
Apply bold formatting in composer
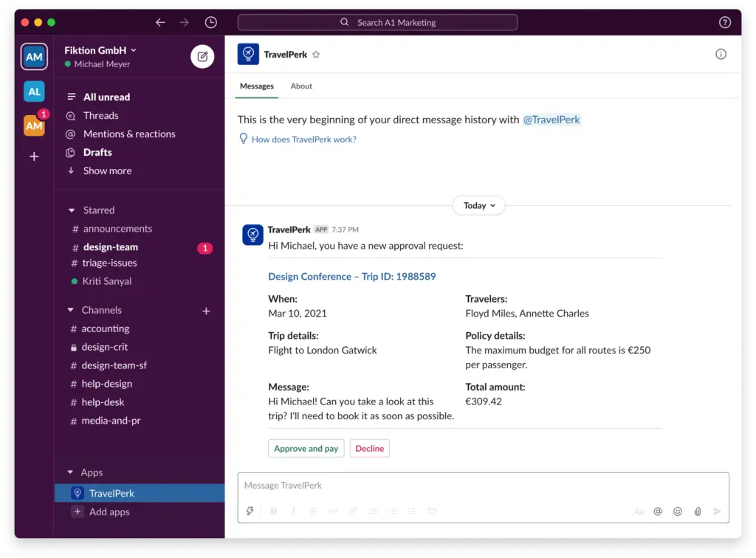[x=273, y=512]
